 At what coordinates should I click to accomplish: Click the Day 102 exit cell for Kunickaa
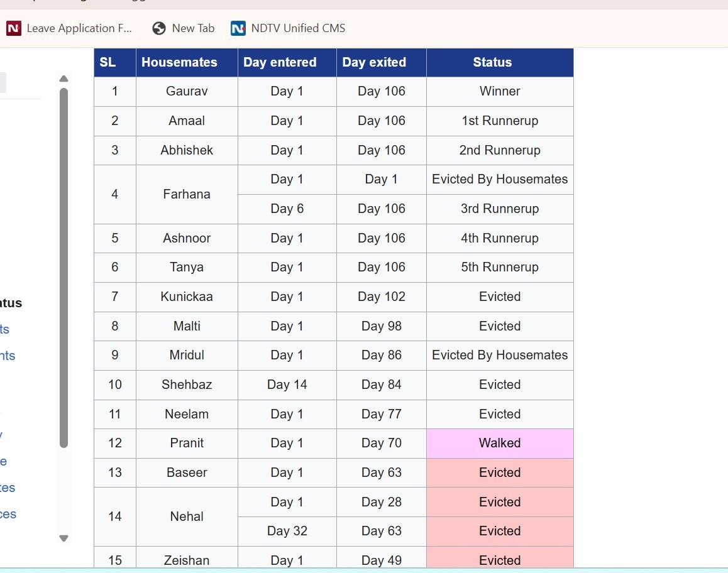[381, 297]
